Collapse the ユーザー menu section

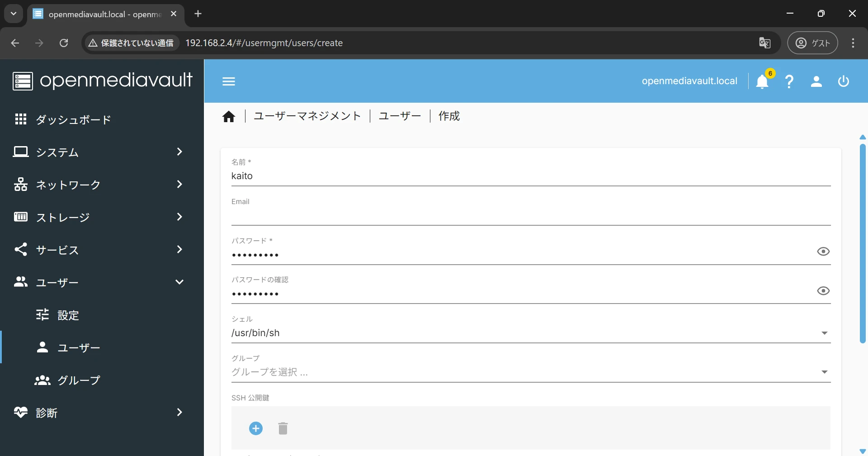(102, 282)
